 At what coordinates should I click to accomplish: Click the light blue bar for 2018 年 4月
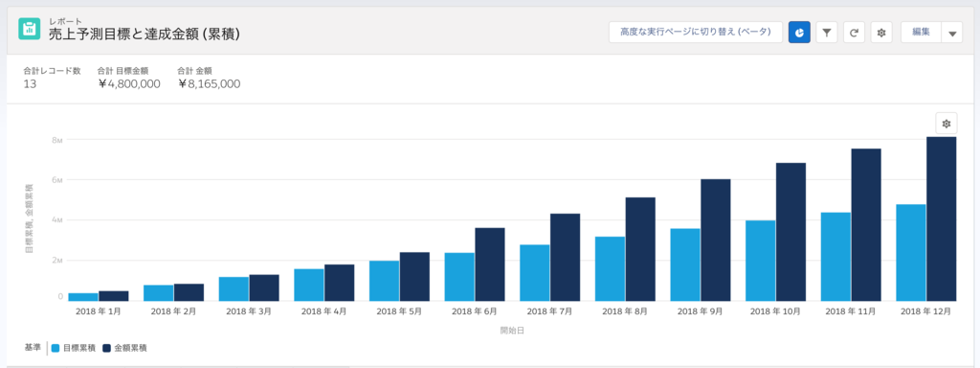tap(309, 285)
